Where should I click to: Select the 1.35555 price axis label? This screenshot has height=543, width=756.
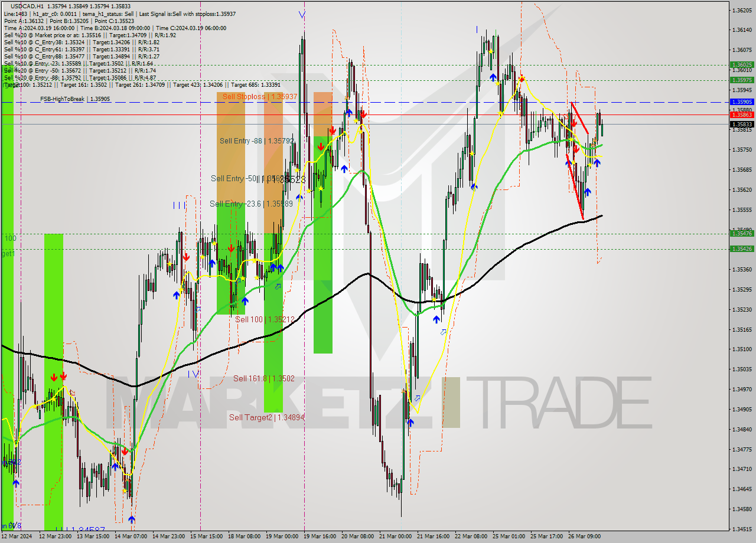[741, 210]
